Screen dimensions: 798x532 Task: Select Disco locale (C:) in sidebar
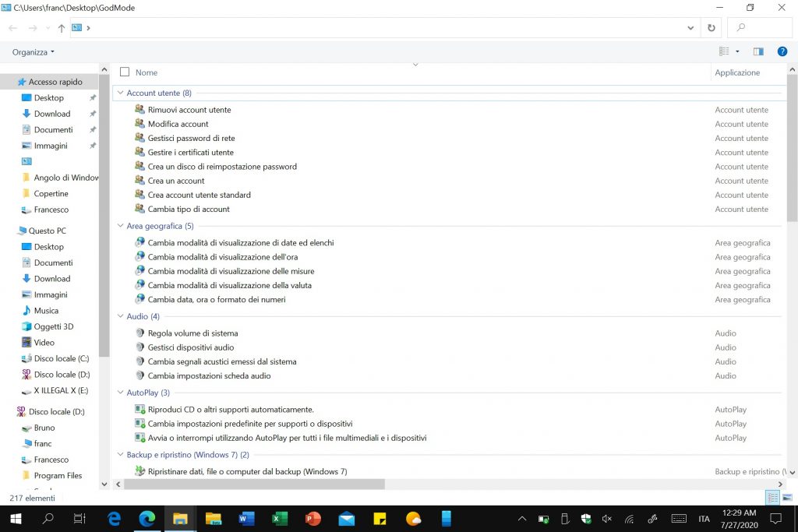coord(61,358)
